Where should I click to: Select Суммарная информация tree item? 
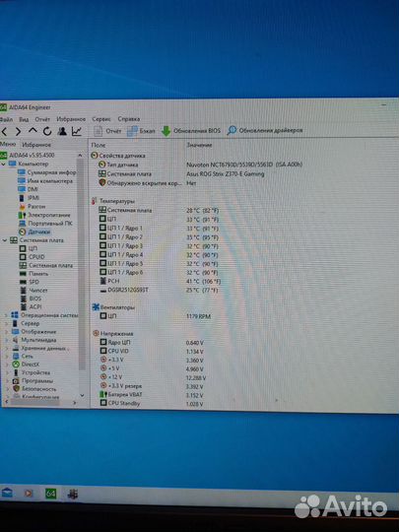pos(47,172)
